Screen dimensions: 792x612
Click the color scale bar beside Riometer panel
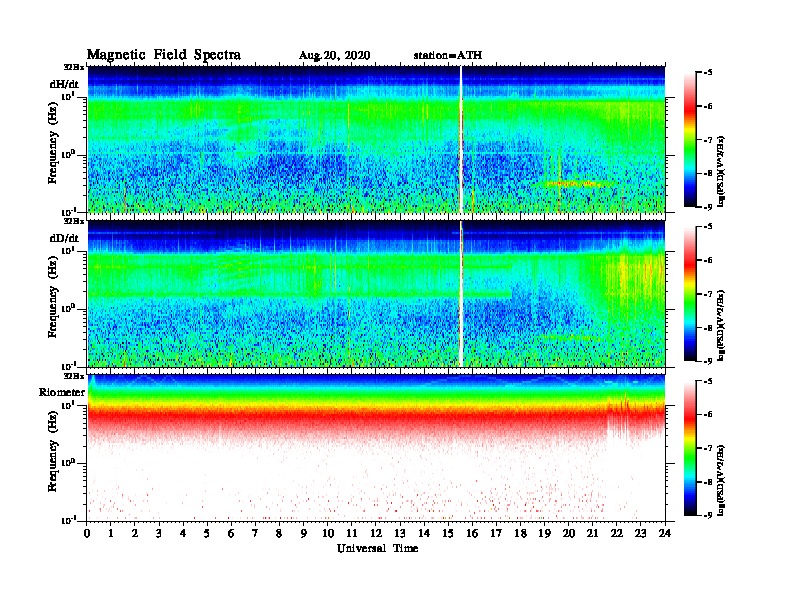point(690,448)
